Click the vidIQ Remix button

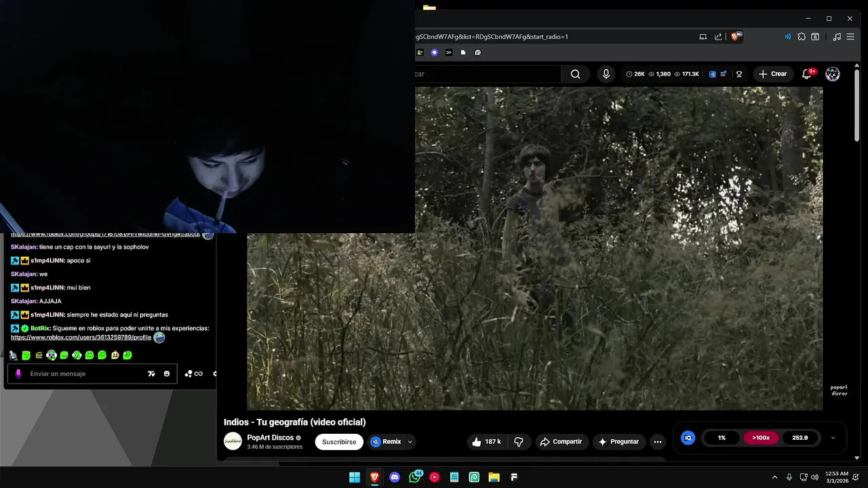click(x=386, y=442)
